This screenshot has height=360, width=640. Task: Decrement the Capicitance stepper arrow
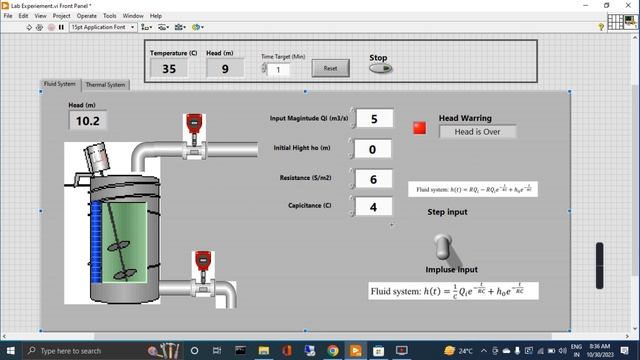pos(351,213)
